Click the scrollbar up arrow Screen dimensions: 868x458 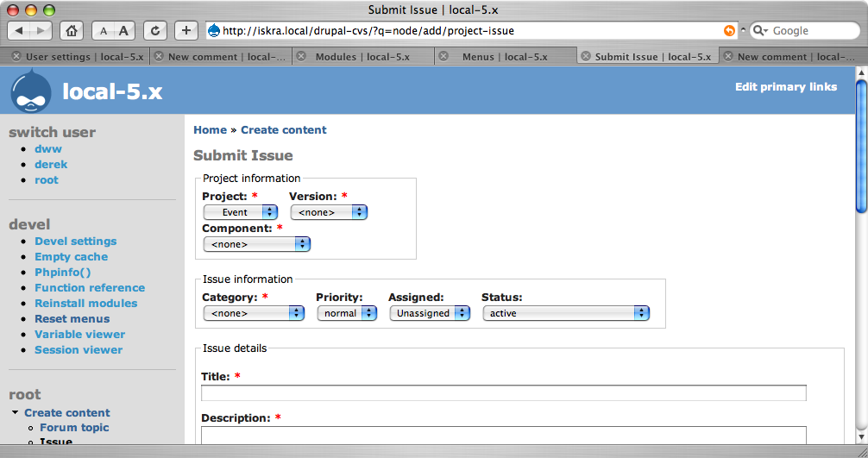coord(861,72)
